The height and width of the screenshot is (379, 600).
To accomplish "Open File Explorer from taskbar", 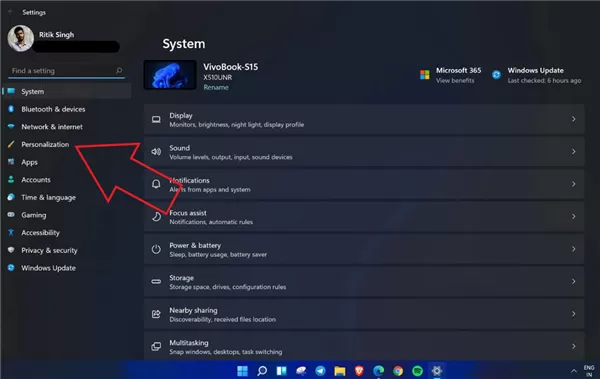I will pos(339,371).
